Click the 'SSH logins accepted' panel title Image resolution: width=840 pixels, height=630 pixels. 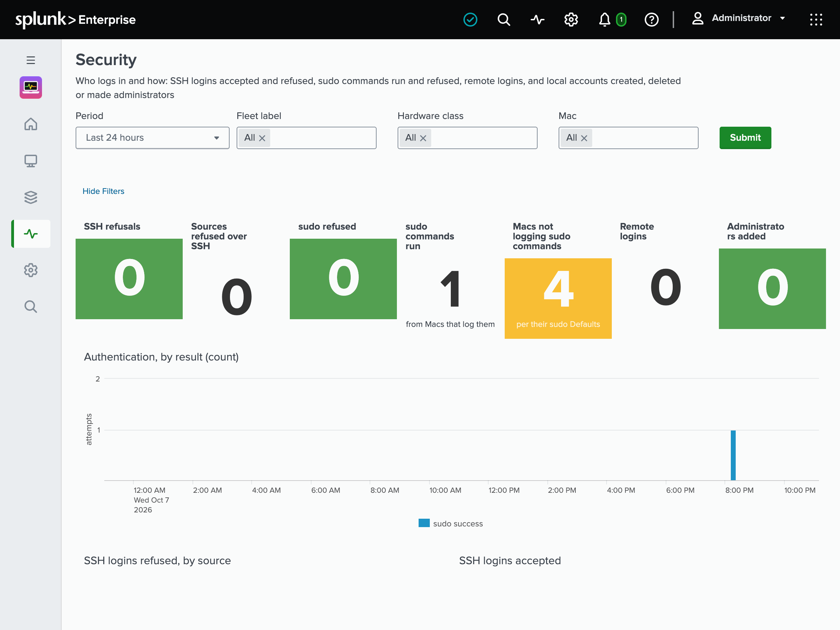click(510, 560)
